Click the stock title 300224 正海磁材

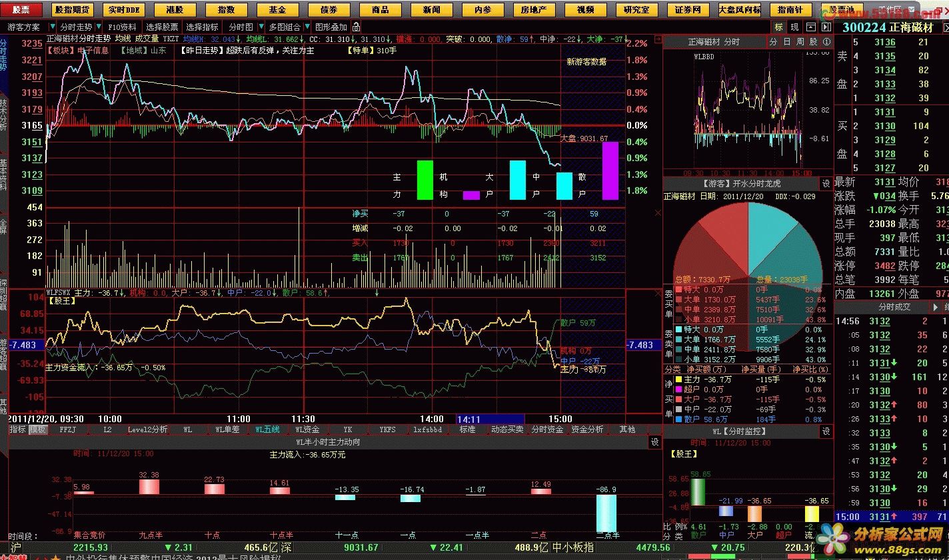(x=887, y=27)
